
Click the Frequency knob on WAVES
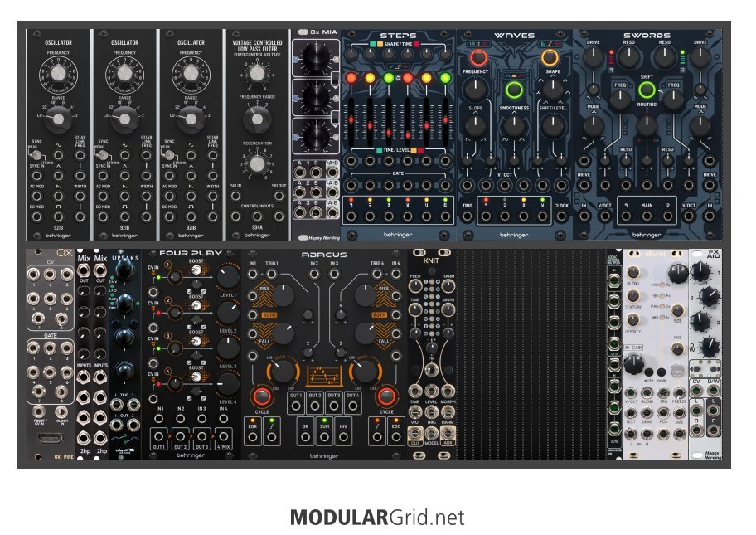point(476,90)
